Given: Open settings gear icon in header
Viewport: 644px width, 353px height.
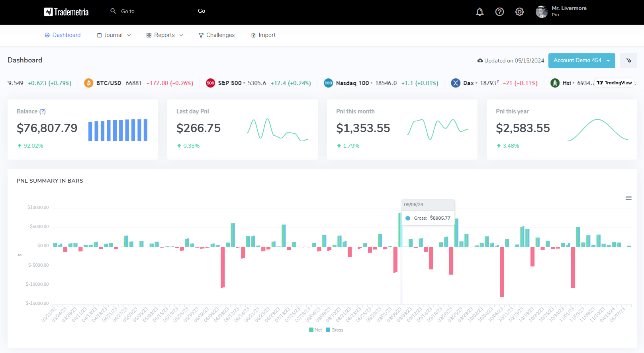Looking at the screenshot, I should click(x=519, y=12).
